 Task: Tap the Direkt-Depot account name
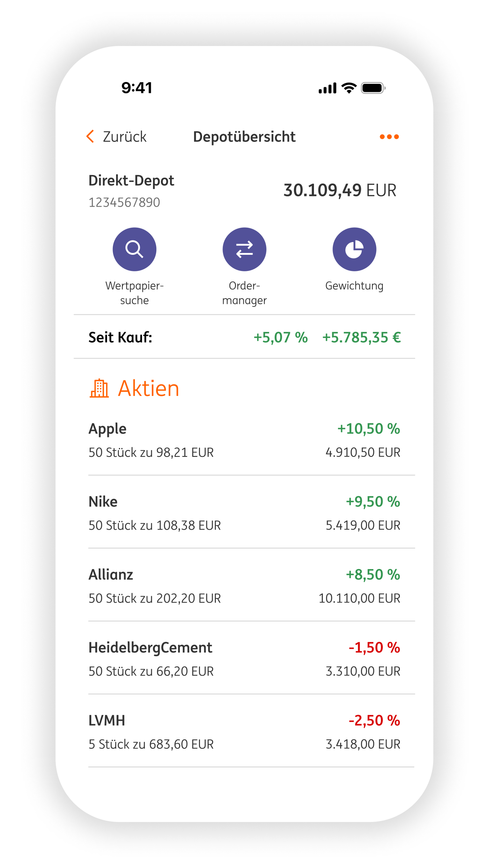pyautogui.click(x=131, y=180)
